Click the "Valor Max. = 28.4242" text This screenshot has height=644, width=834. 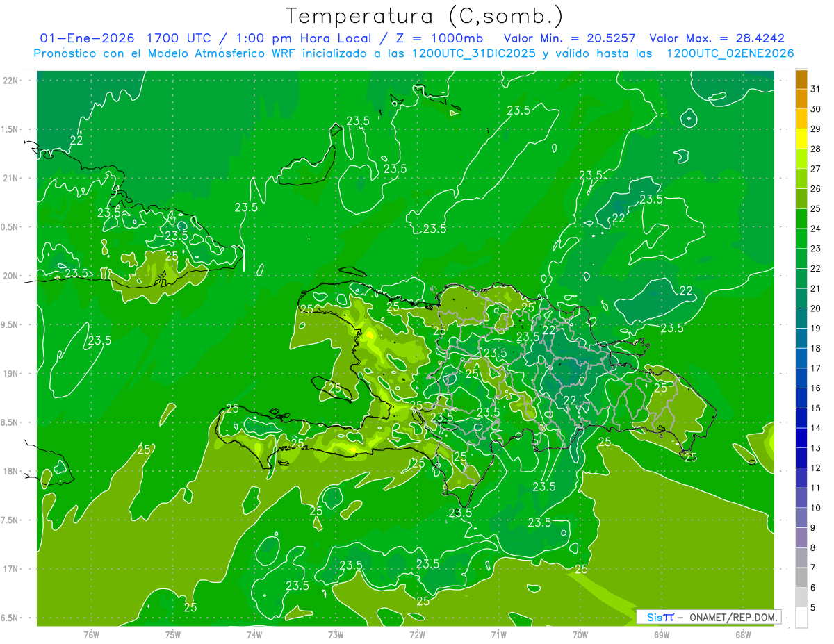coord(717,38)
